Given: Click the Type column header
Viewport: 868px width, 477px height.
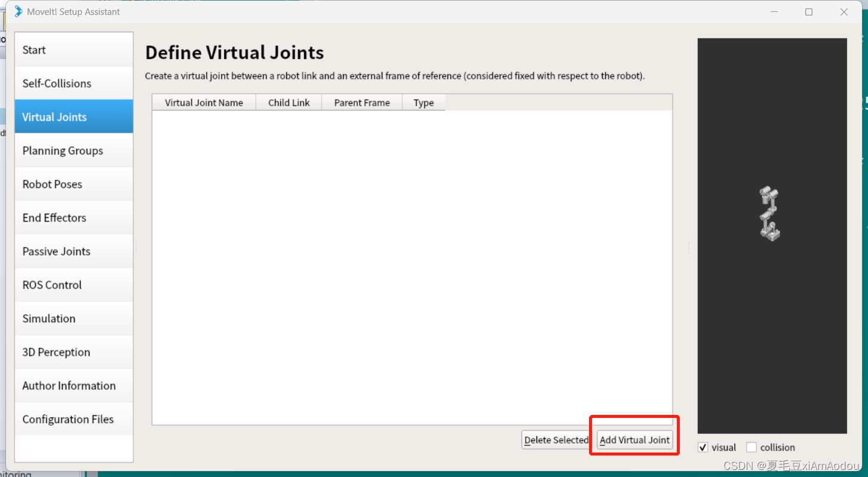Looking at the screenshot, I should [x=424, y=102].
